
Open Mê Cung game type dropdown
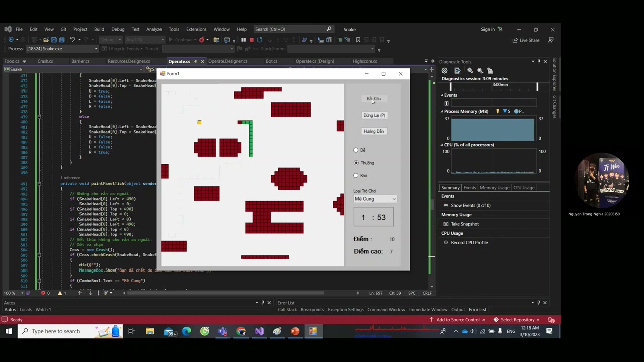click(x=394, y=199)
